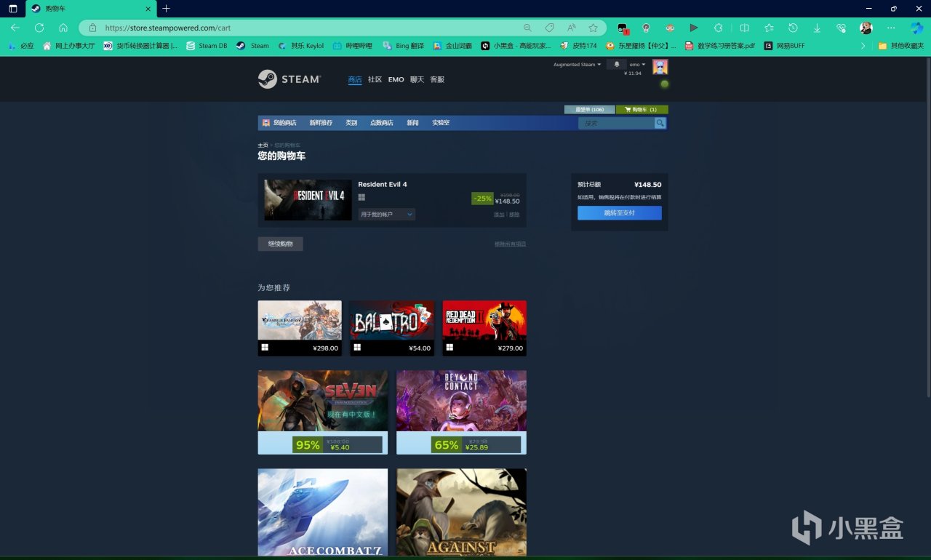The width and height of the screenshot is (931, 560).
Task: Click the 继续购物 continue shopping button
Action: (280, 244)
